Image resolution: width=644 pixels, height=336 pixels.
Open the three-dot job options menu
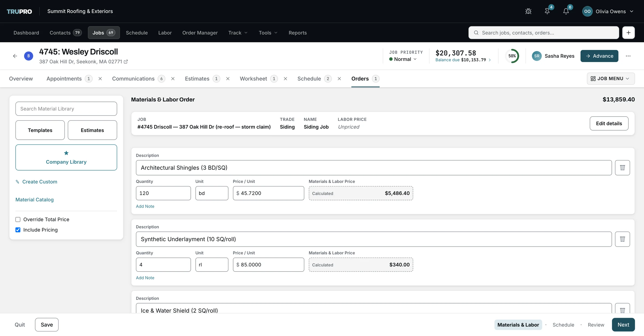[628, 56]
